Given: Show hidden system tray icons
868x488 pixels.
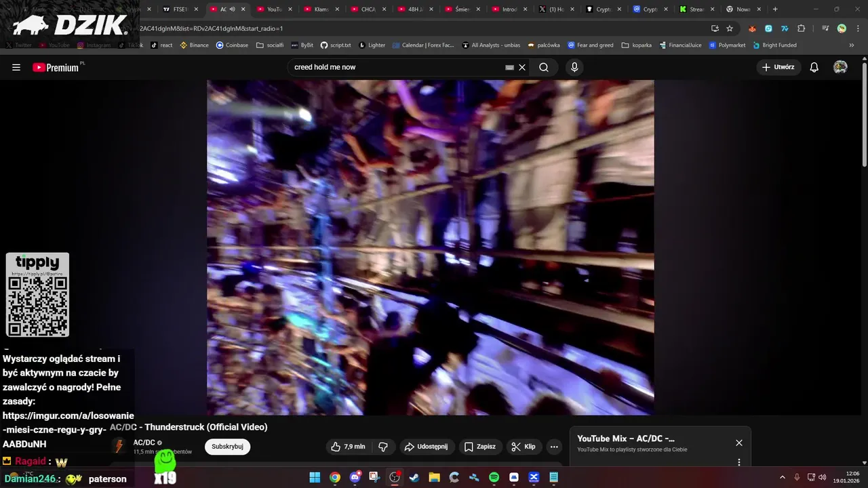Looking at the screenshot, I should (783, 477).
